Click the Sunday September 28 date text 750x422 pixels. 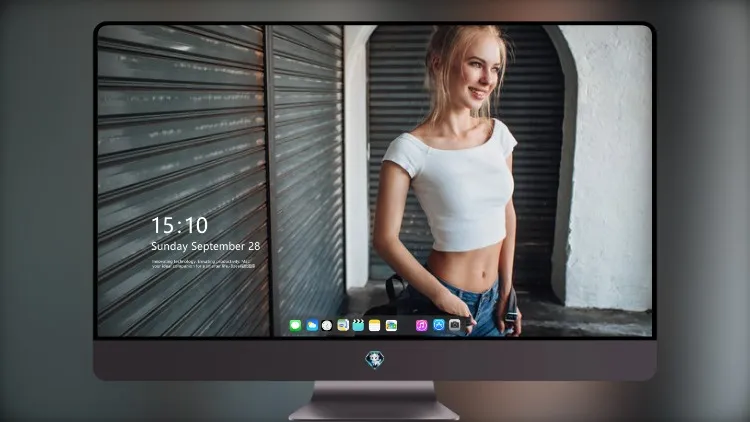pos(206,246)
